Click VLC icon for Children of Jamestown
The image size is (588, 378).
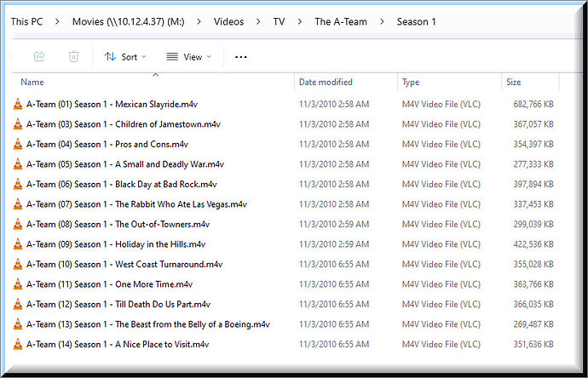tap(18, 124)
